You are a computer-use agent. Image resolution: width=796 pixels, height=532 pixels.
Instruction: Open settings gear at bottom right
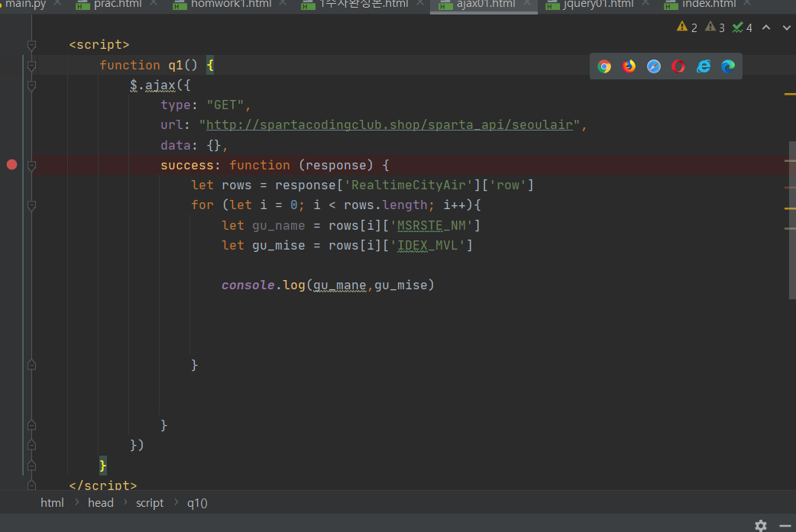point(760,525)
